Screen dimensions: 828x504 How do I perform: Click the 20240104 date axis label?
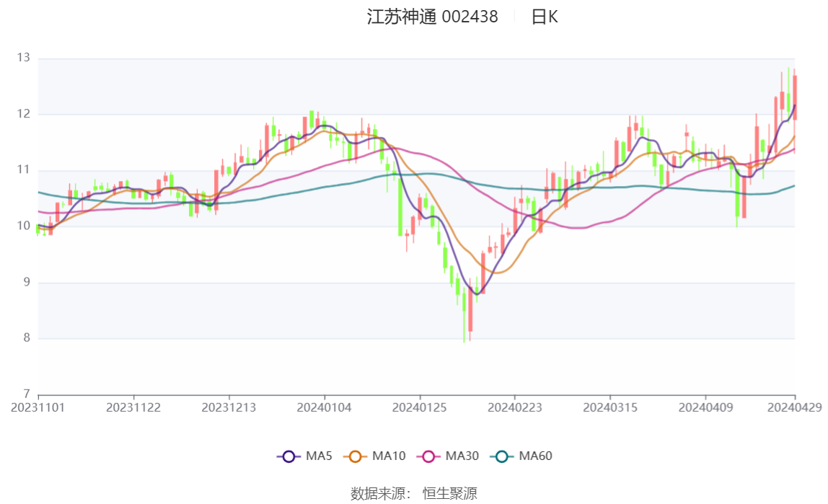click(x=325, y=407)
